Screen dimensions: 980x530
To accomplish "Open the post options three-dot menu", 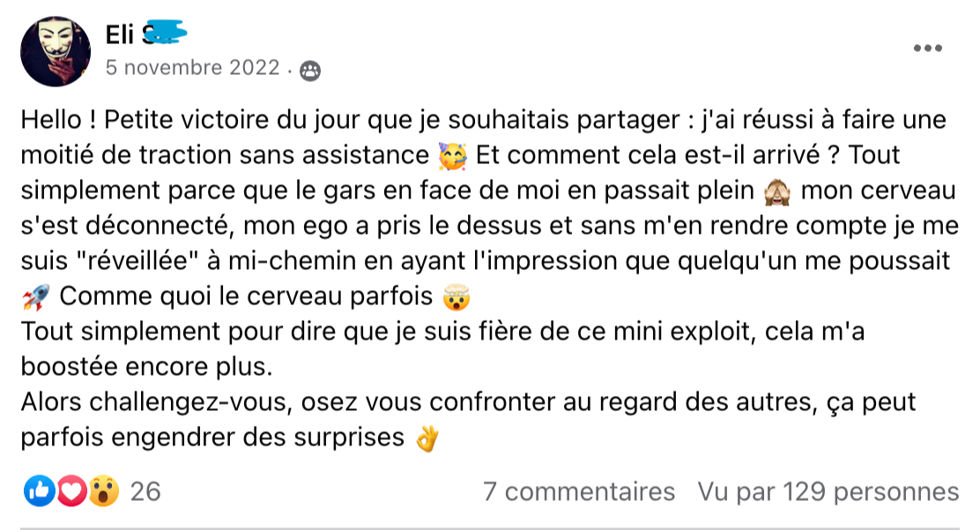I will pyautogui.click(x=928, y=49).
